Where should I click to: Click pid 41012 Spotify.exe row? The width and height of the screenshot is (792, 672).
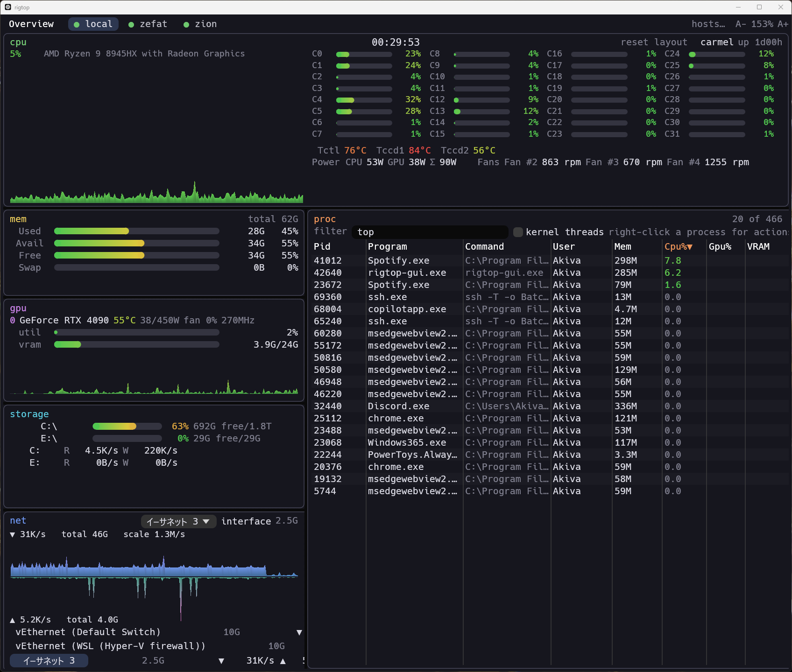pos(551,260)
